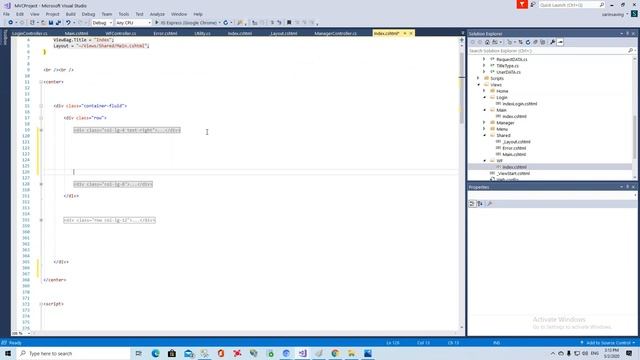Open Windows Start menu
Image resolution: width=640 pixels, height=360 pixels.
pos(8,353)
